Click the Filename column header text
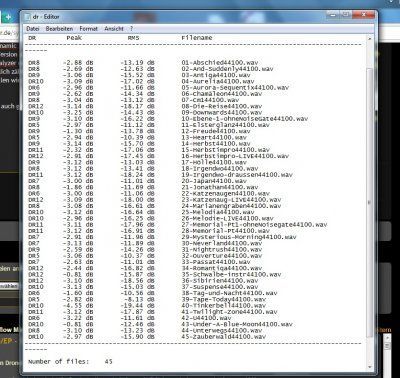 [x=197, y=38]
